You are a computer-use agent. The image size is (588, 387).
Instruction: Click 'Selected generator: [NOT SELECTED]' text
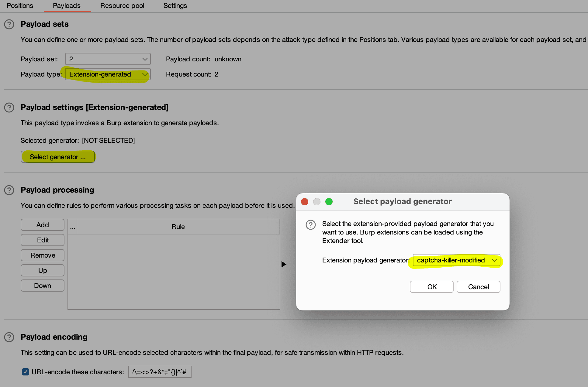click(x=78, y=140)
